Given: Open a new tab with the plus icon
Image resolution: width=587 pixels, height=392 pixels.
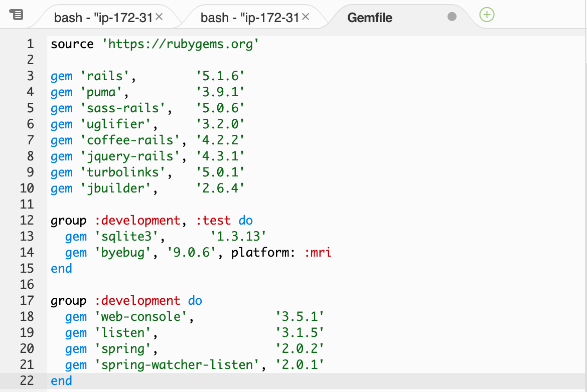Looking at the screenshot, I should pyautogui.click(x=487, y=15).
